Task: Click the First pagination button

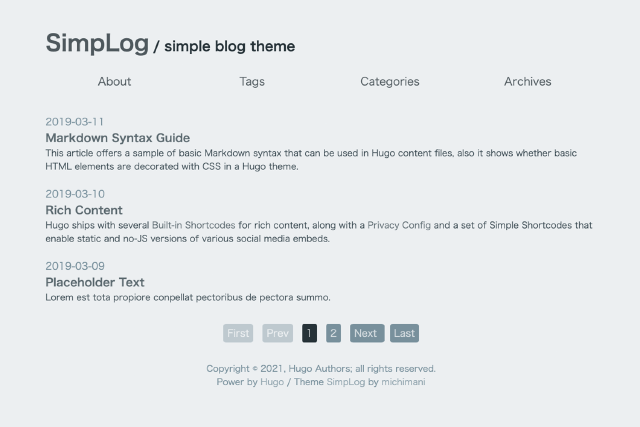Action: click(238, 334)
